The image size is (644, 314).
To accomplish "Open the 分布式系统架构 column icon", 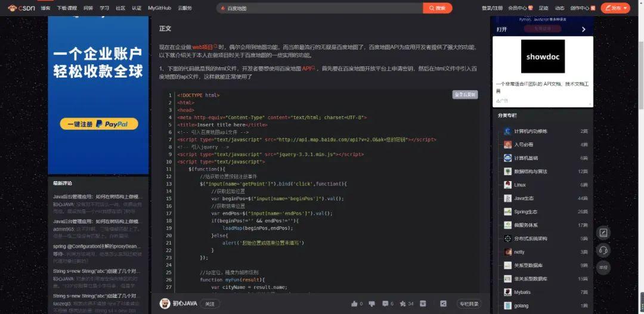I will point(507,238).
